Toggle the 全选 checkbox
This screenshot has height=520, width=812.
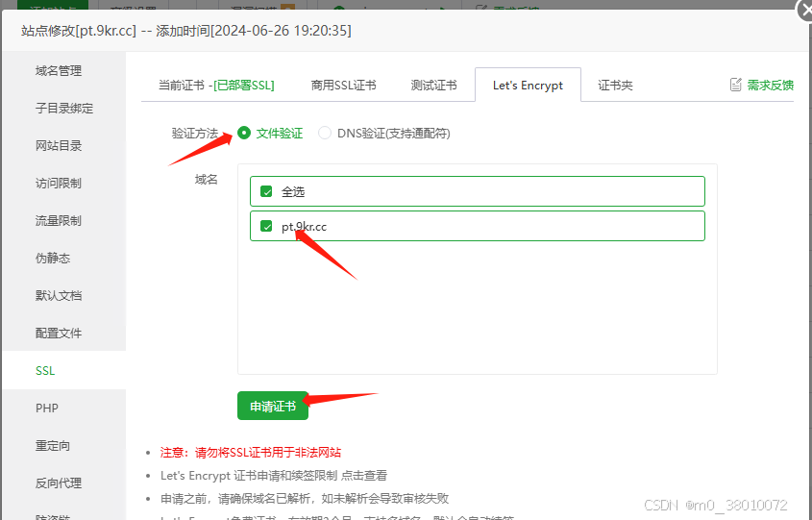pos(266,191)
